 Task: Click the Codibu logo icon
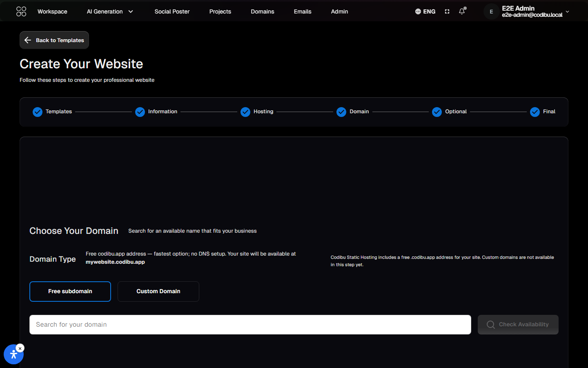coord(21,11)
